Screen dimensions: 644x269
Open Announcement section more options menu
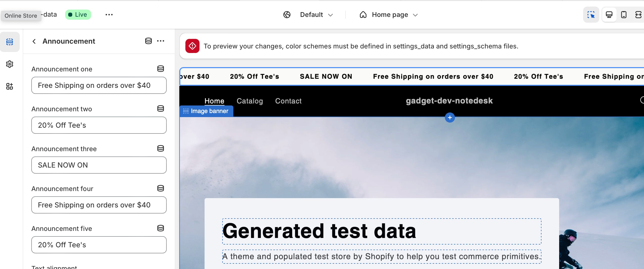pyautogui.click(x=161, y=41)
